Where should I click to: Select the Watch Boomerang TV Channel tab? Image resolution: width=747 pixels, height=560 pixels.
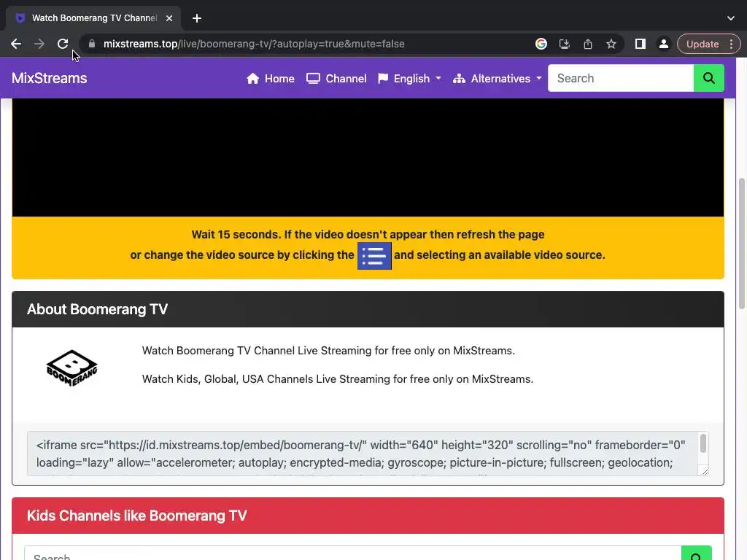(93, 18)
